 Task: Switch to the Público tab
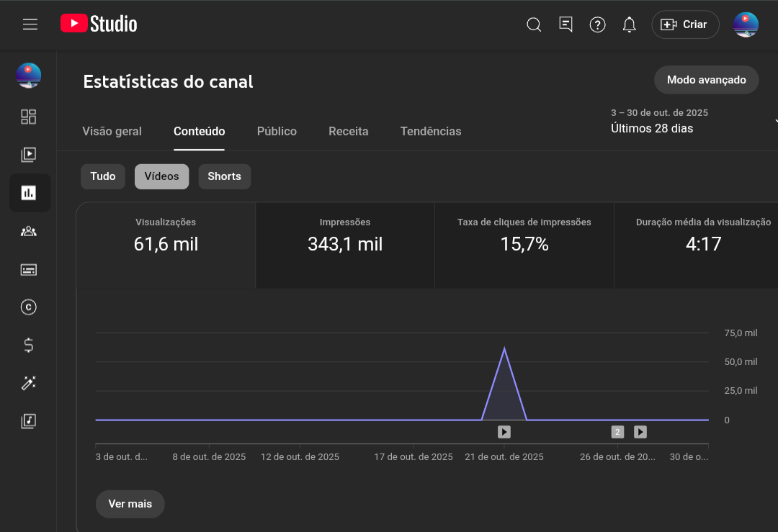(x=277, y=131)
